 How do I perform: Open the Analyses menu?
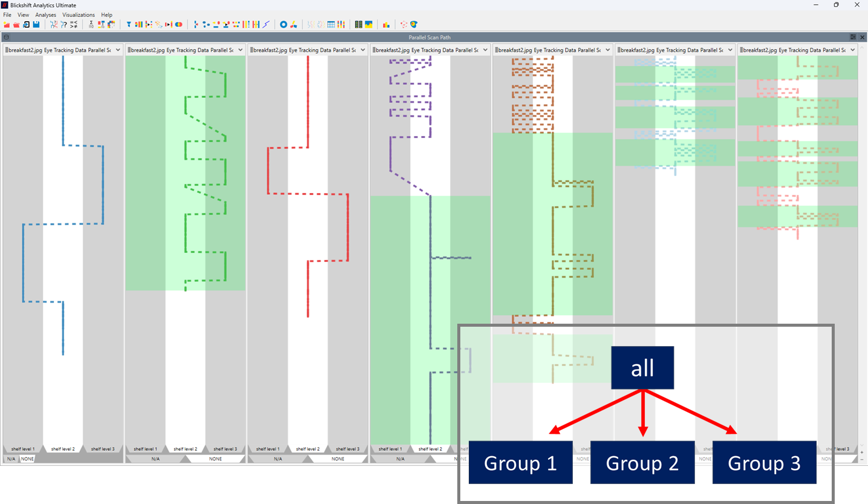point(45,15)
